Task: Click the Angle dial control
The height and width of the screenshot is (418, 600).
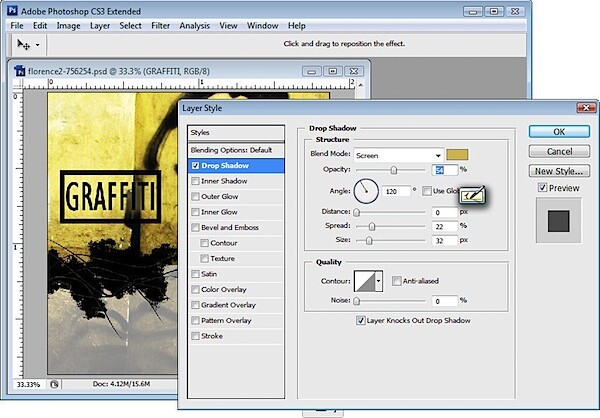Action: pos(366,191)
